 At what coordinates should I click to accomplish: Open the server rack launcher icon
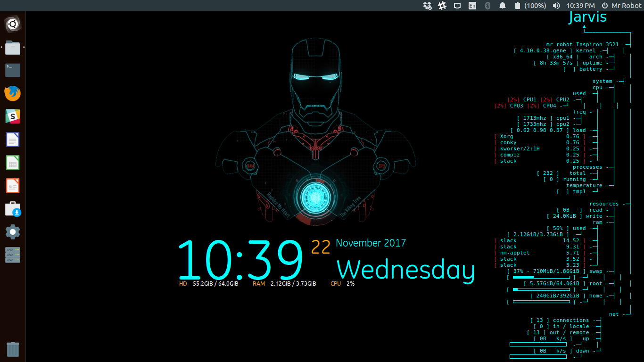(x=13, y=255)
